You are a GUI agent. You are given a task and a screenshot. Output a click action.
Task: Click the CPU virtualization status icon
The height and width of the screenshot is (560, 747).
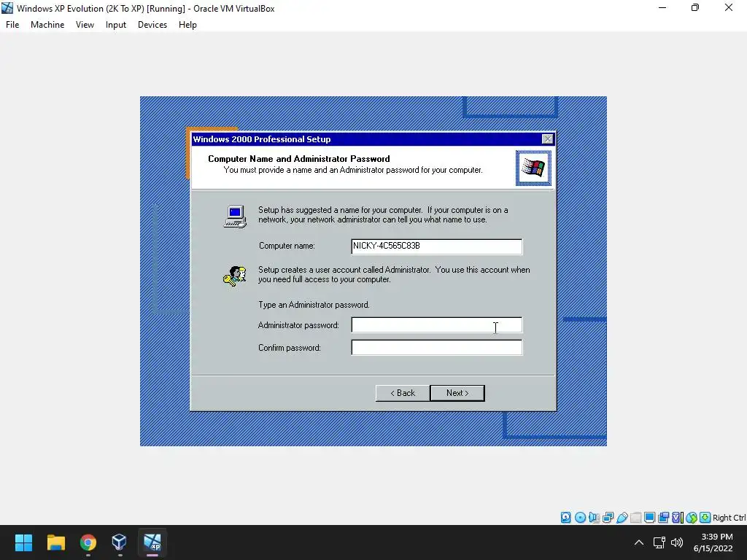click(678, 518)
